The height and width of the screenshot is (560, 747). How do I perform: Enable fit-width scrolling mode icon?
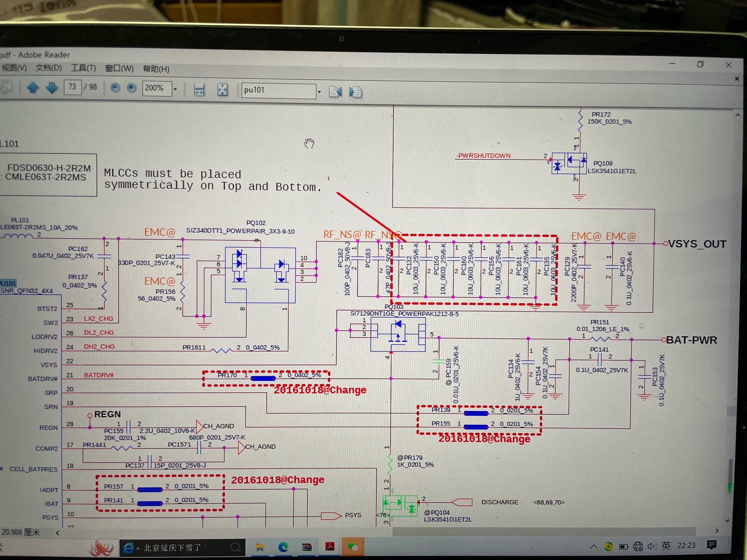coord(199,90)
